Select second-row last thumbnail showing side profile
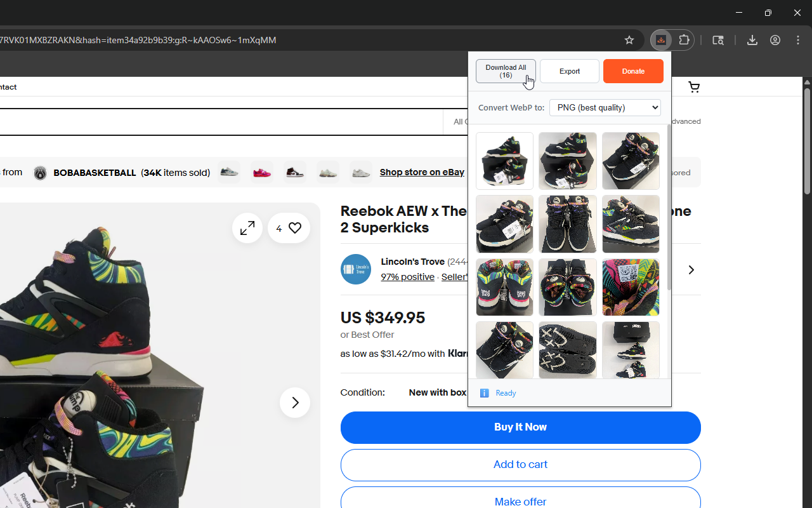 click(x=631, y=224)
